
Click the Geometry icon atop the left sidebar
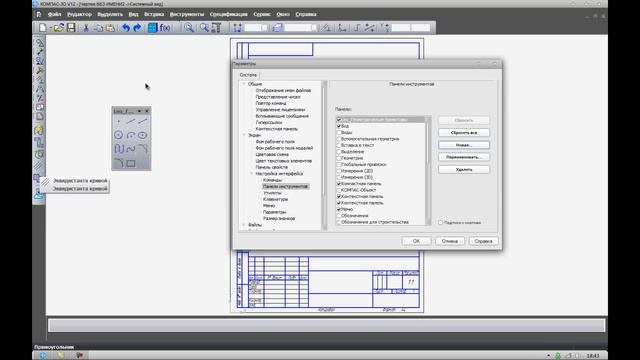(39, 42)
